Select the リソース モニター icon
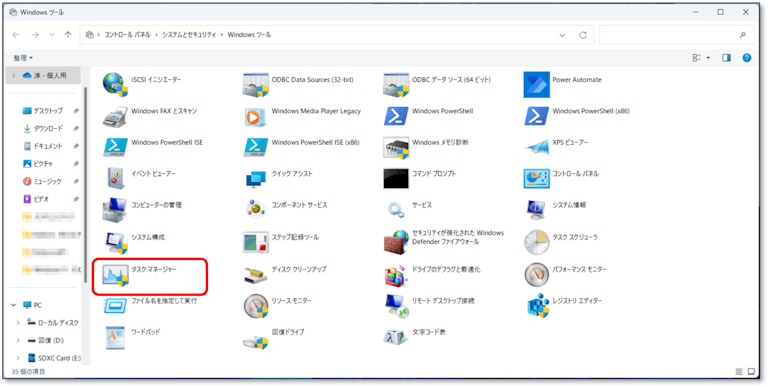This screenshot has width=768, height=387. tap(256, 306)
